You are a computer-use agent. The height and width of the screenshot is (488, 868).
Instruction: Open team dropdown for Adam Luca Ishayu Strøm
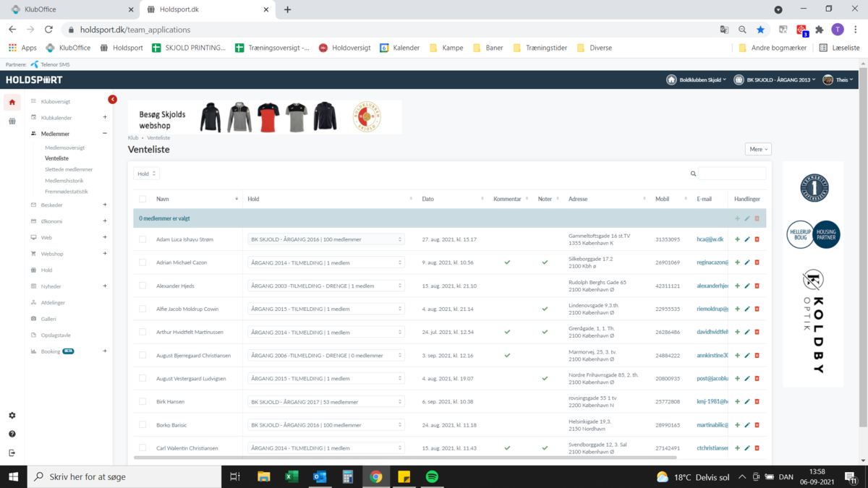coord(325,239)
